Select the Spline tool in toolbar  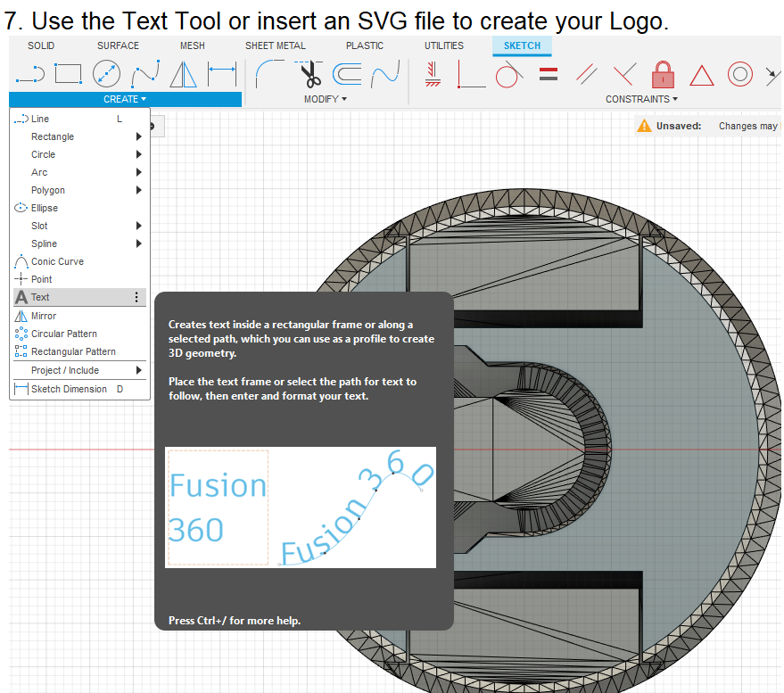pyautogui.click(x=145, y=74)
